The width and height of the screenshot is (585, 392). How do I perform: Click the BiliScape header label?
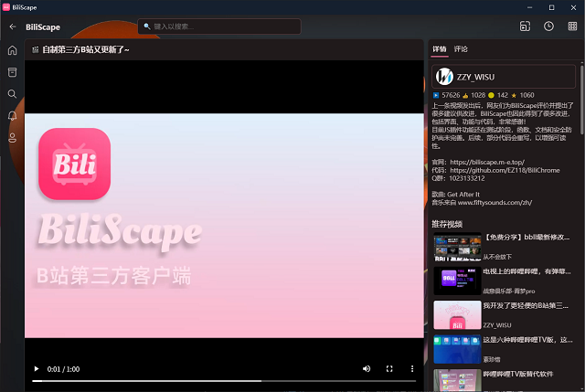[x=43, y=27]
